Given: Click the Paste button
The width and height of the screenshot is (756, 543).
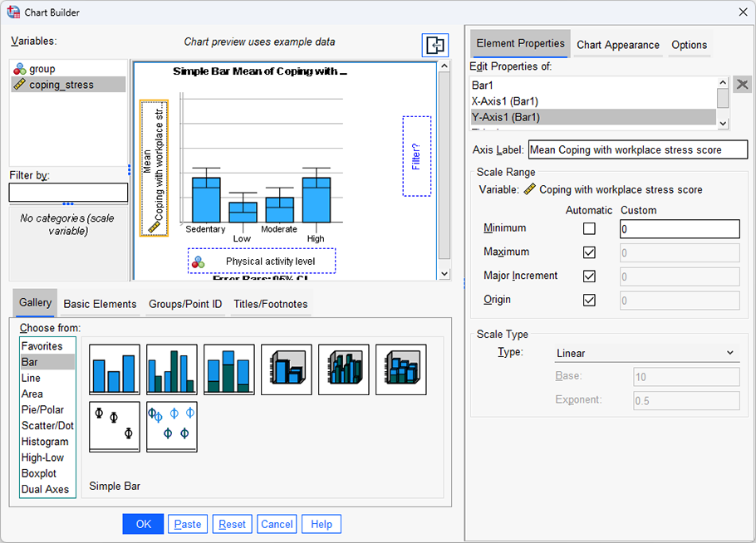Looking at the screenshot, I should point(188,524).
